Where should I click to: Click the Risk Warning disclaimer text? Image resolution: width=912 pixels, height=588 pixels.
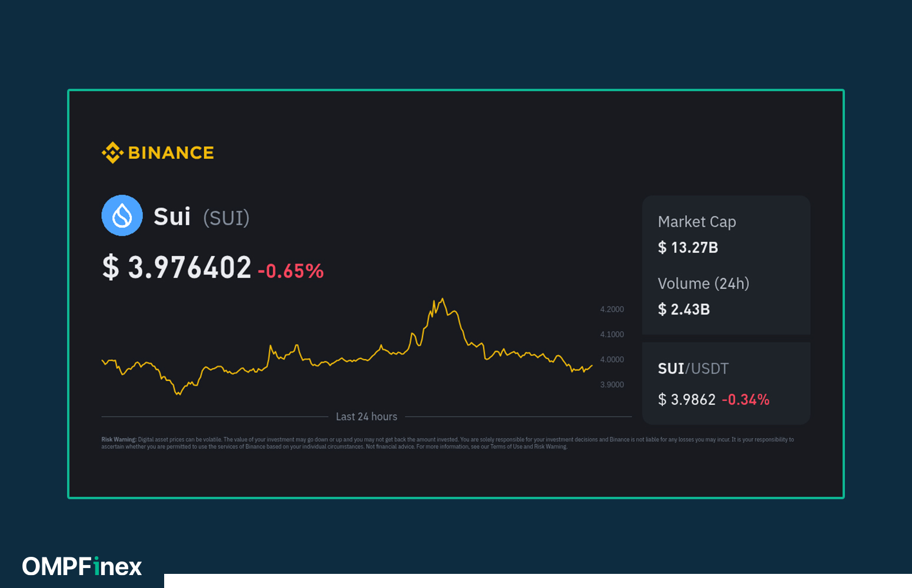448,443
